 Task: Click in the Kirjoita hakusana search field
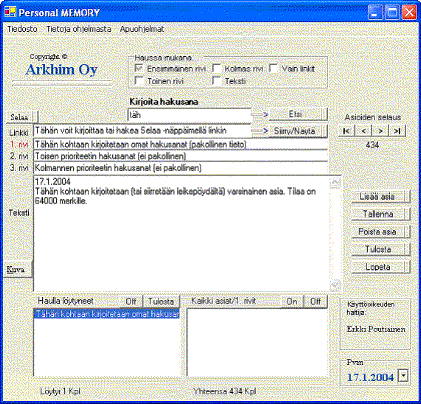[190, 115]
